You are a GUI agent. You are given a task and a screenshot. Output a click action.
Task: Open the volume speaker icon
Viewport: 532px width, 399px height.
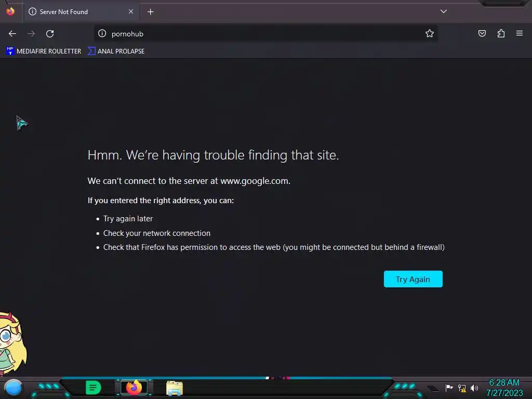[474, 388]
